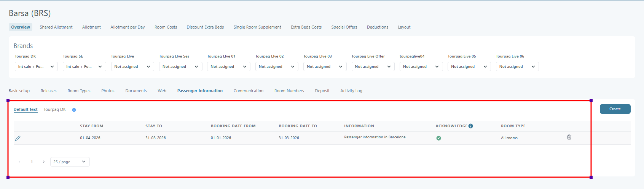The image size is (644, 189).
Task: Open the Tourpaq SE brand dropdown
Action: (x=84, y=67)
